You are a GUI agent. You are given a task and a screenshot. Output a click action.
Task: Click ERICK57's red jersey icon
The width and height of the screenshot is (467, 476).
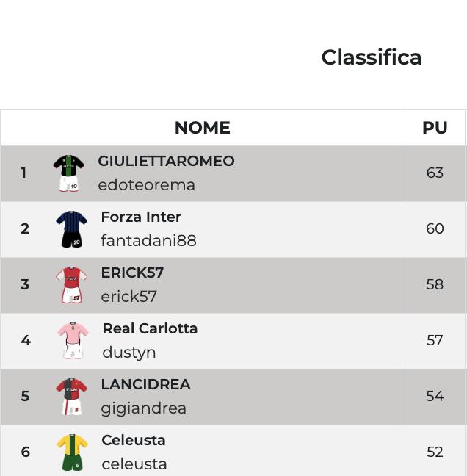pyautogui.click(x=71, y=285)
